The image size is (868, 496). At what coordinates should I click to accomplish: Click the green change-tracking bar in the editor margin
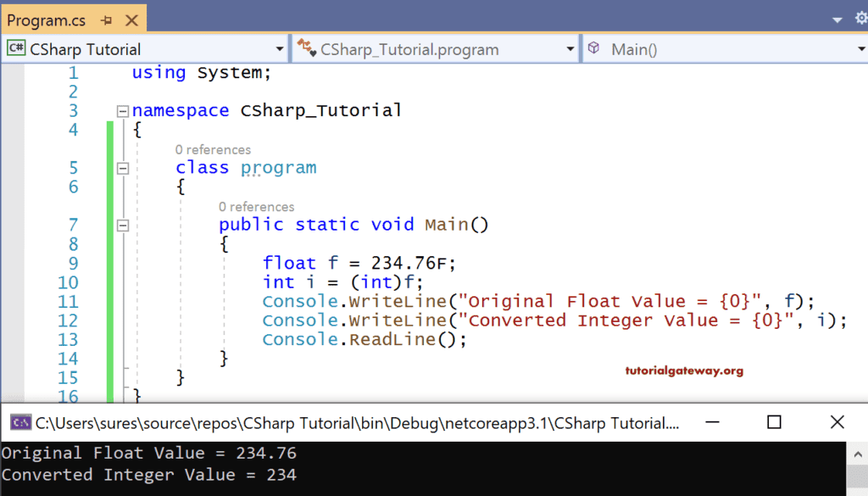click(109, 254)
